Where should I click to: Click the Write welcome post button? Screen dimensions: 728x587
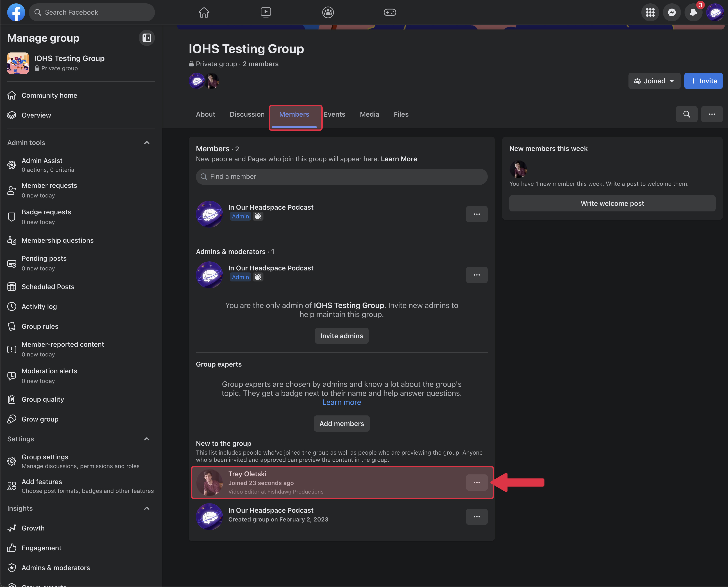click(x=612, y=204)
